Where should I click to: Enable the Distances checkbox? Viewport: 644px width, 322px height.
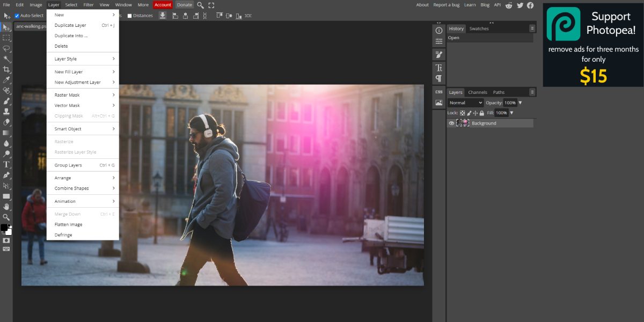(128, 16)
